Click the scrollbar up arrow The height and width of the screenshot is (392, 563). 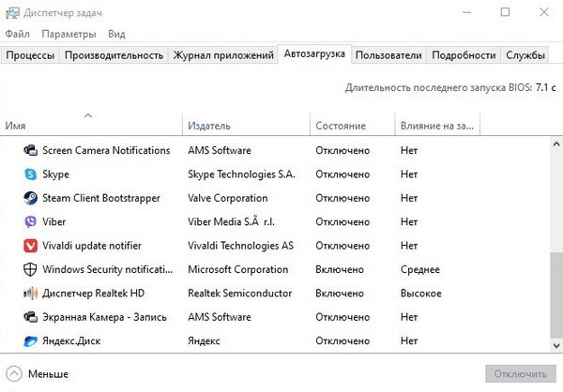pyautogui.click(x=556, y=143)
